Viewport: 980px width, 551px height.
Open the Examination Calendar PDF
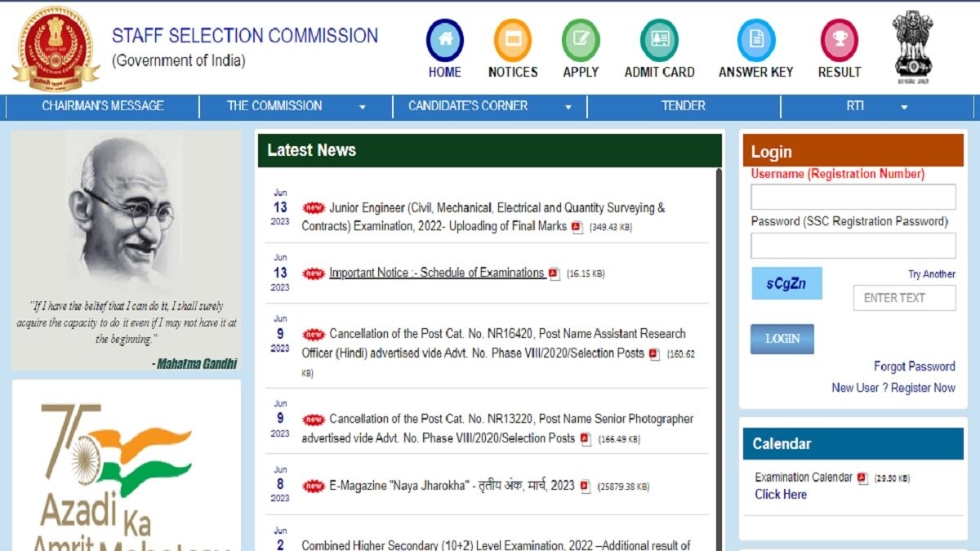pyautogui.click(x=863, y=477)
